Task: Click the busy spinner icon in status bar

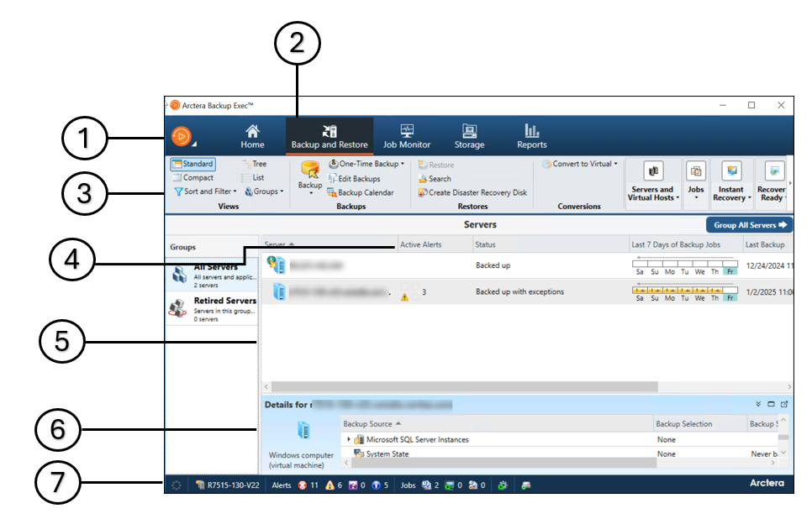Action: 177,485
